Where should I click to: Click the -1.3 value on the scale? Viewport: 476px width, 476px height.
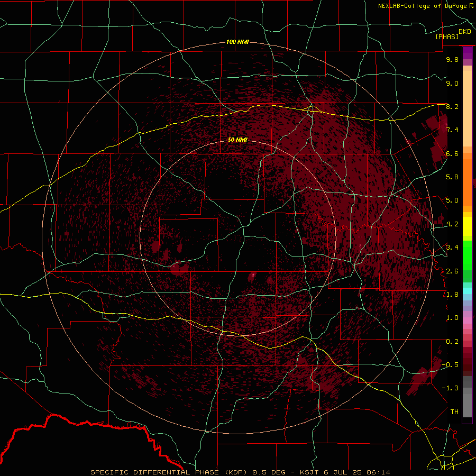[x=450, y=388]
